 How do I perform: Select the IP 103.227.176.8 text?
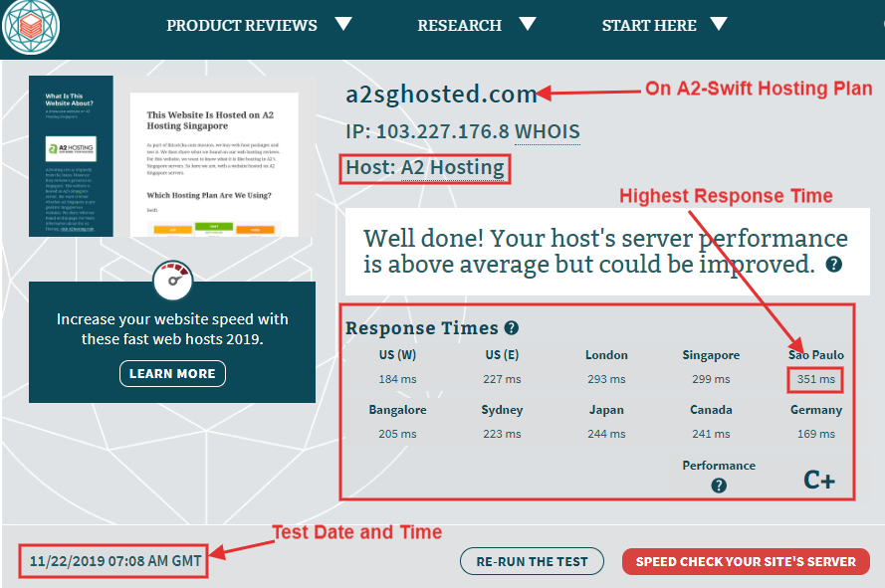point(427,131)
